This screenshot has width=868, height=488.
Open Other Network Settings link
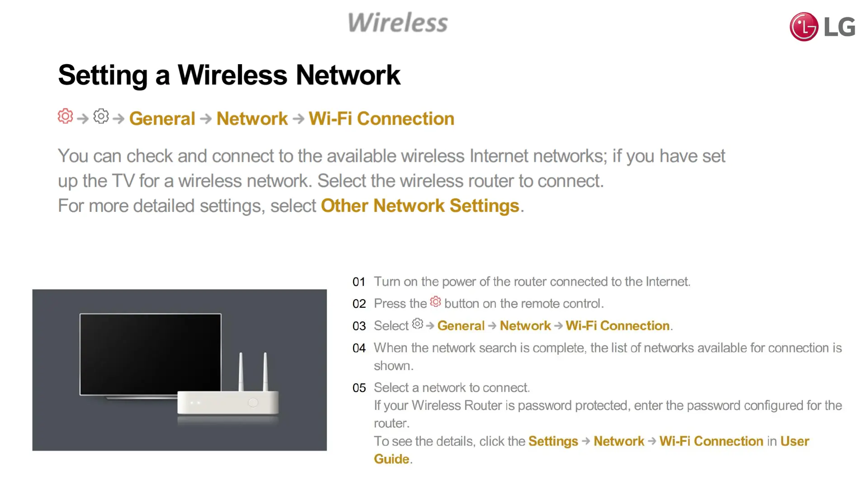point(420,206)
